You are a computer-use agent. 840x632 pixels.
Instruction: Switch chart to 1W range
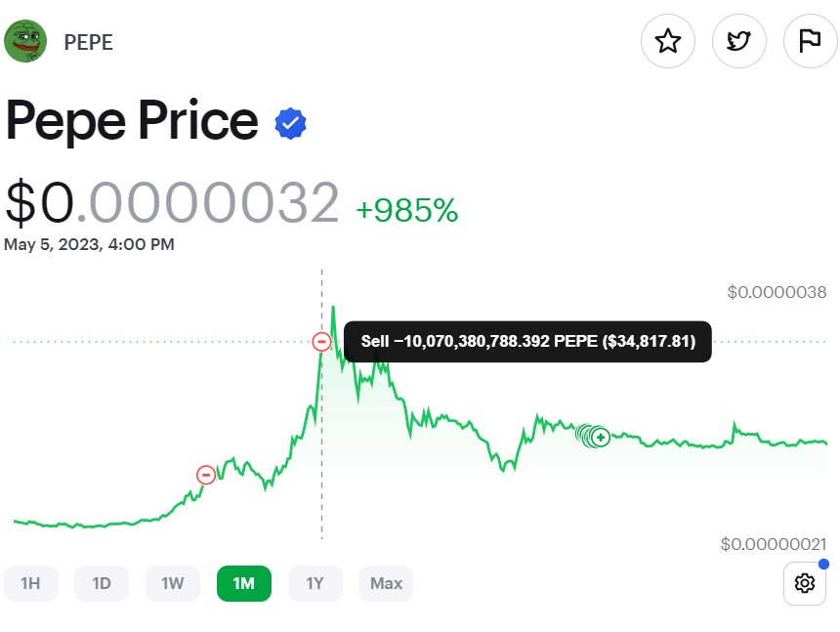[173, 584]
